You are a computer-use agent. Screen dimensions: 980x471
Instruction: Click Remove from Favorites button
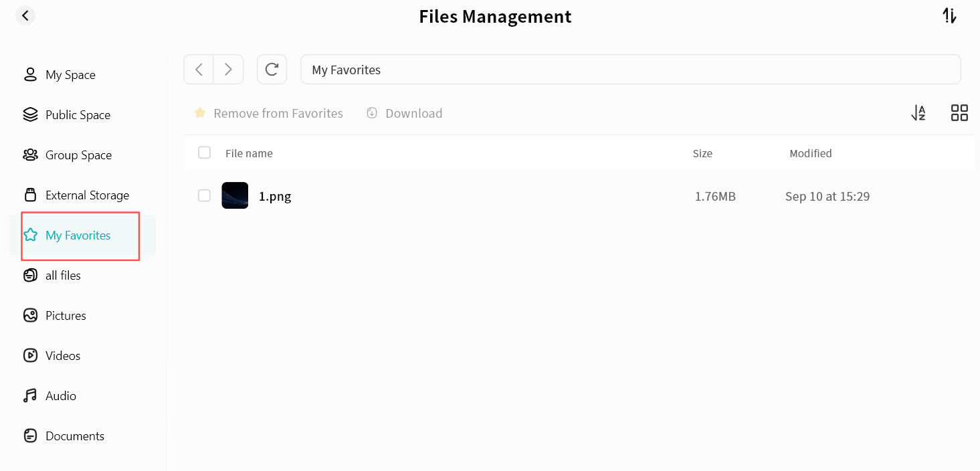point(269,114)
